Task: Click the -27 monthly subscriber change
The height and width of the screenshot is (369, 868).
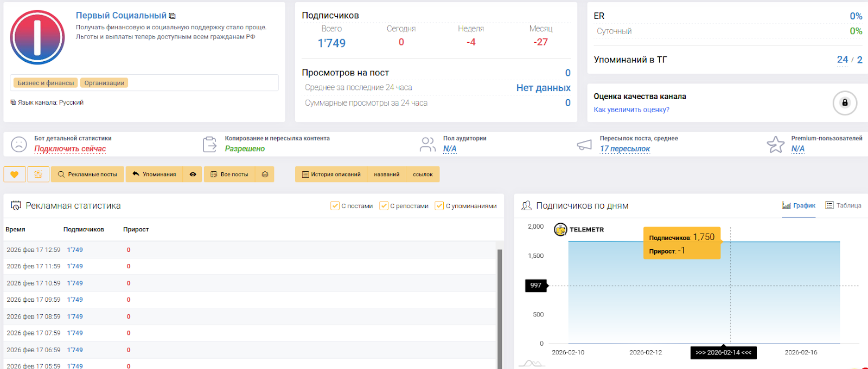Action: click(540, 42)
